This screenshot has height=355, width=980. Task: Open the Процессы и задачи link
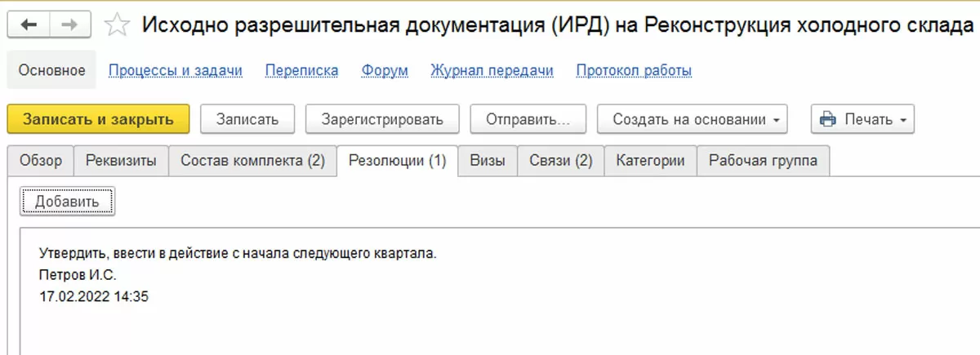176,71
